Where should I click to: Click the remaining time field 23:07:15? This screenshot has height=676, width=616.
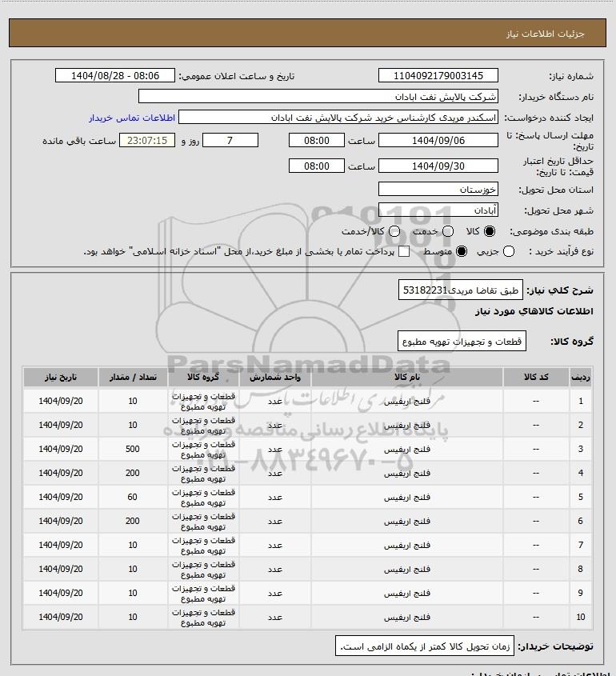point(147,140)
